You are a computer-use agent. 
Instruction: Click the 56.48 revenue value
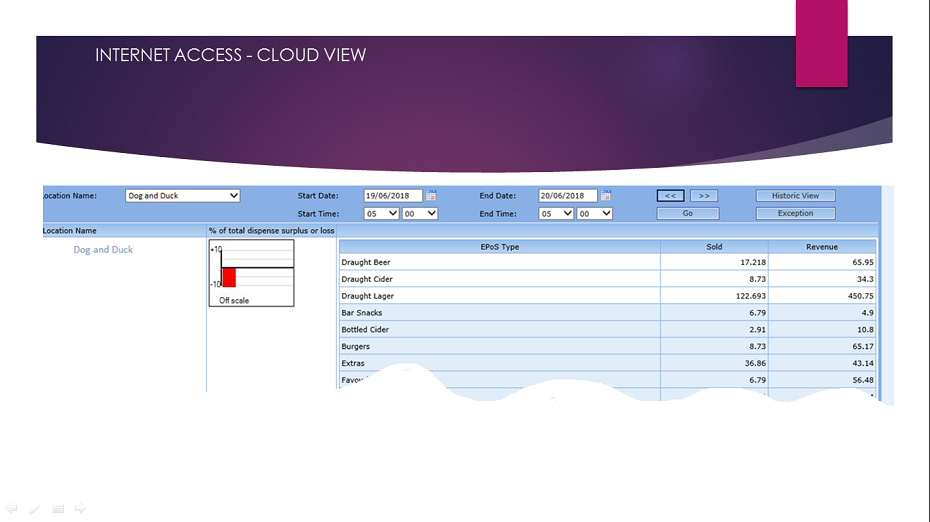pos(863,380)
